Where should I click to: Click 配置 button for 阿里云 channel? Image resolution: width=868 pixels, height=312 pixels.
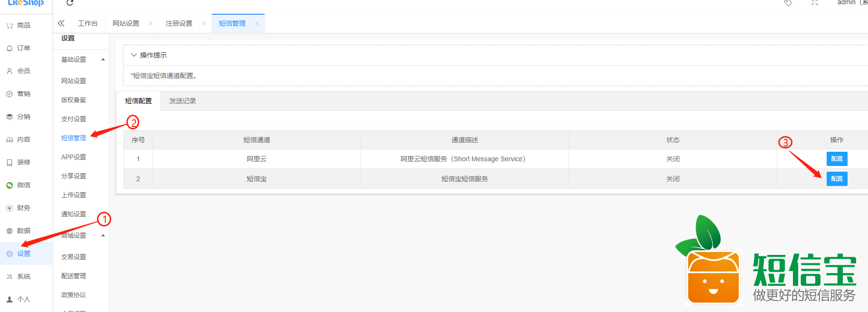coord(837,159)
